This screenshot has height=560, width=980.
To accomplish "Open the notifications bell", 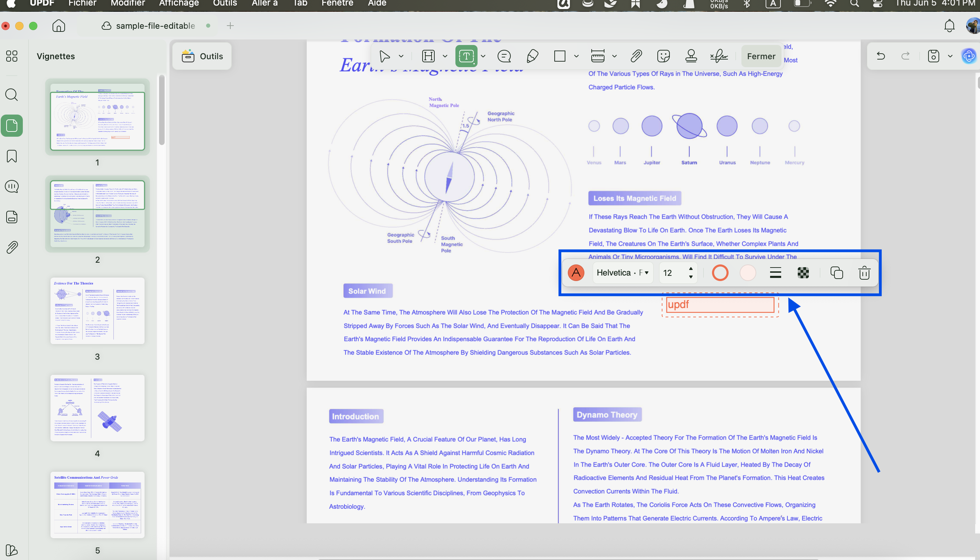I will [949, 26].
